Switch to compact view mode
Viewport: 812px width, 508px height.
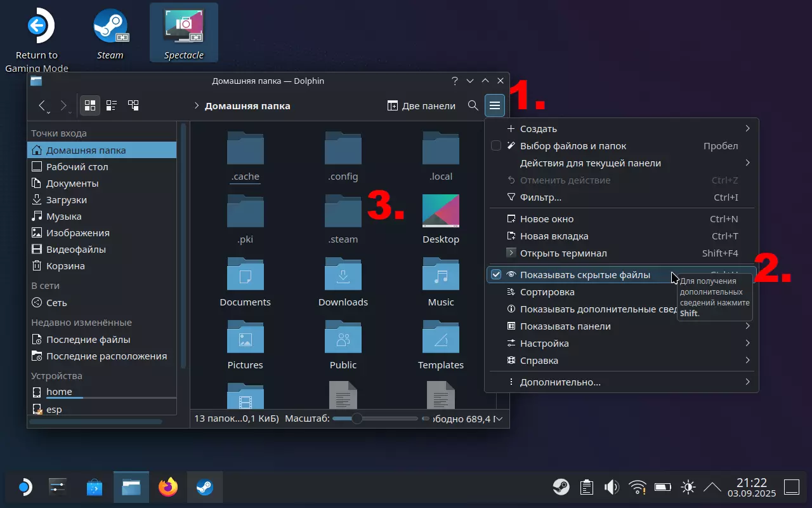[112, 105]
